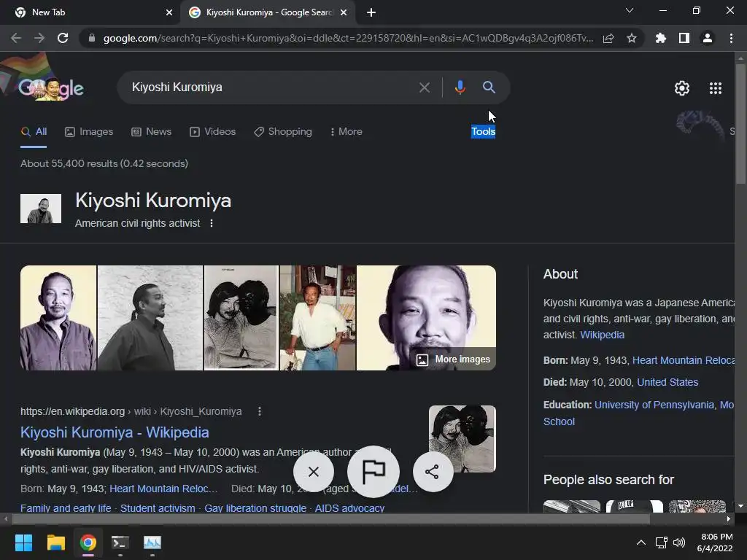The width and height of the screenshot is (747, 560).
Task: Open the tab search dropdown arrow
Action: [x=630, y=10]
